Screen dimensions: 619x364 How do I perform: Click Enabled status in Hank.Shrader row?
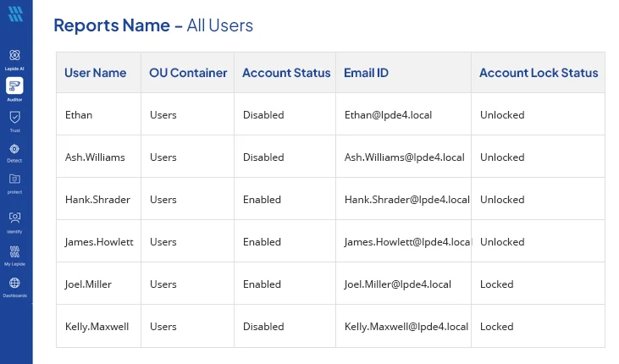(262, 200)
